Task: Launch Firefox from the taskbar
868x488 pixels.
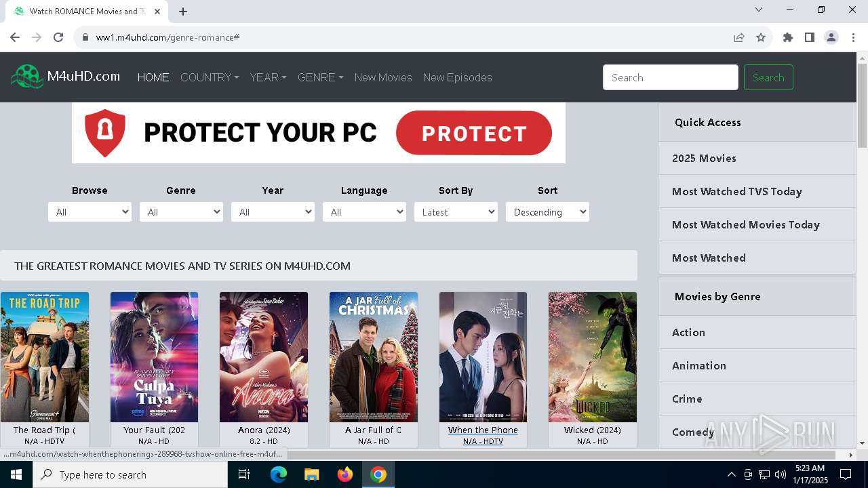Action: coord(345,474)
